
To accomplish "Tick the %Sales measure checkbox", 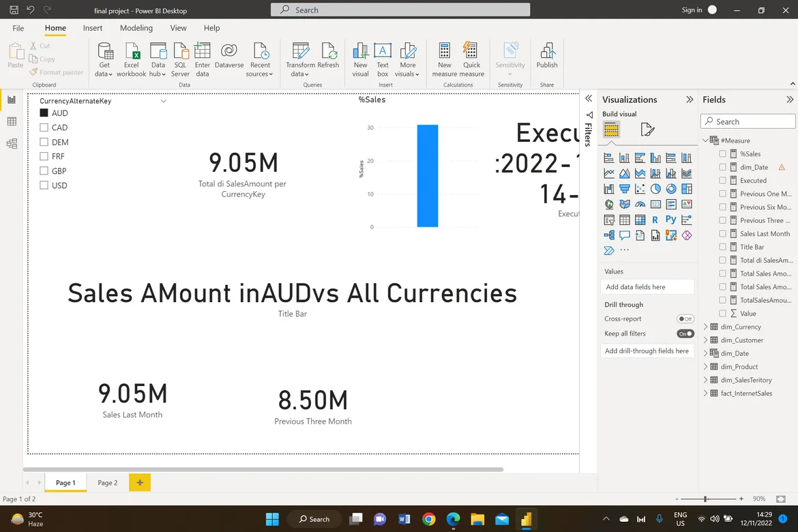I will (723, 154).
